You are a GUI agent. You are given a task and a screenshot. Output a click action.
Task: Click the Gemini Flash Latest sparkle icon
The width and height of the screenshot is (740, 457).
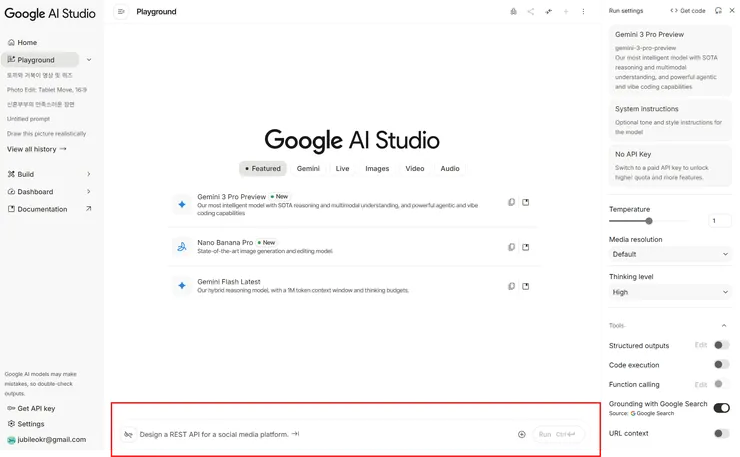[182, 285]
